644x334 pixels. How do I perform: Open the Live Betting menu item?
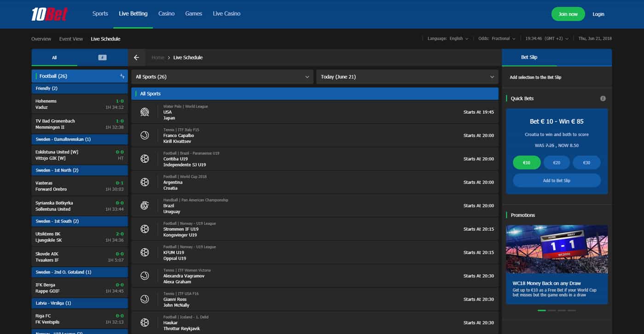pyautogui.click(x=133, y=14)
